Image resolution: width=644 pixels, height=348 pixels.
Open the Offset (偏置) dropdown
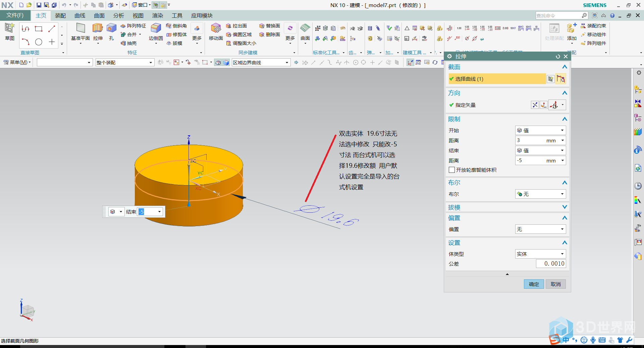tap(540, 229)
